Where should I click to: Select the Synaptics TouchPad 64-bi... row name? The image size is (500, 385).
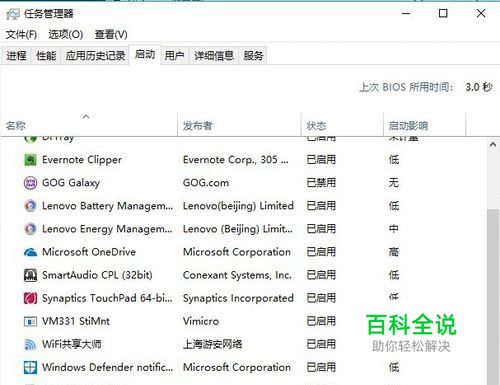coord(107,298)
